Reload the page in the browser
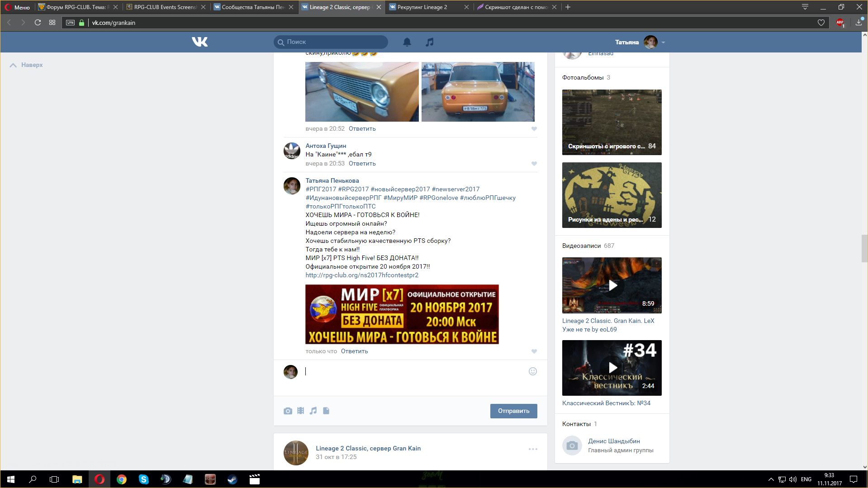 pos(38,23)
